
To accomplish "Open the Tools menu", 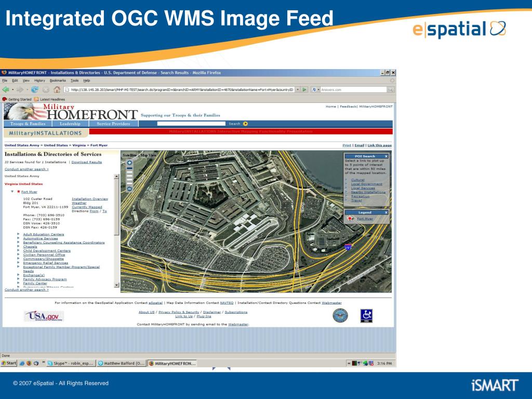I will tap(74, 81).
